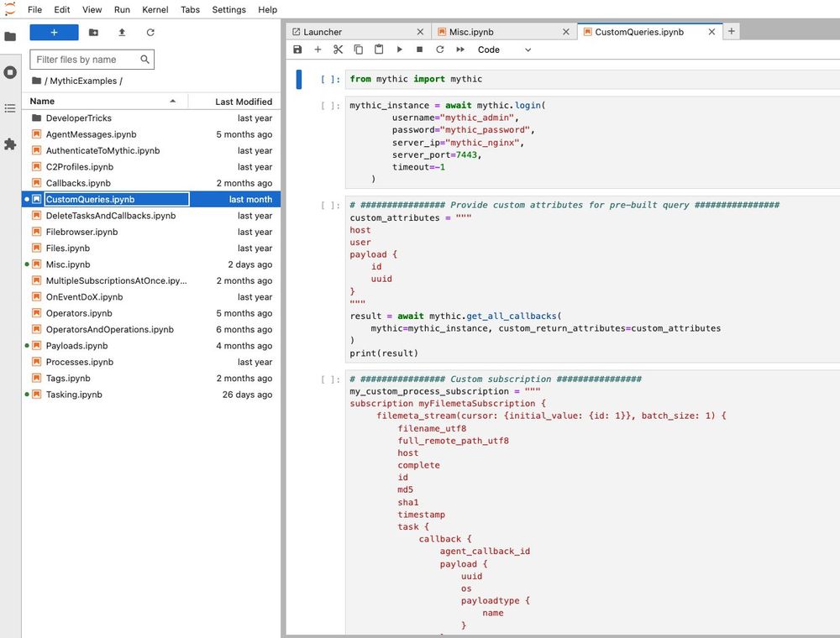Select Callbacks.ipynb file

pos(151,183)
